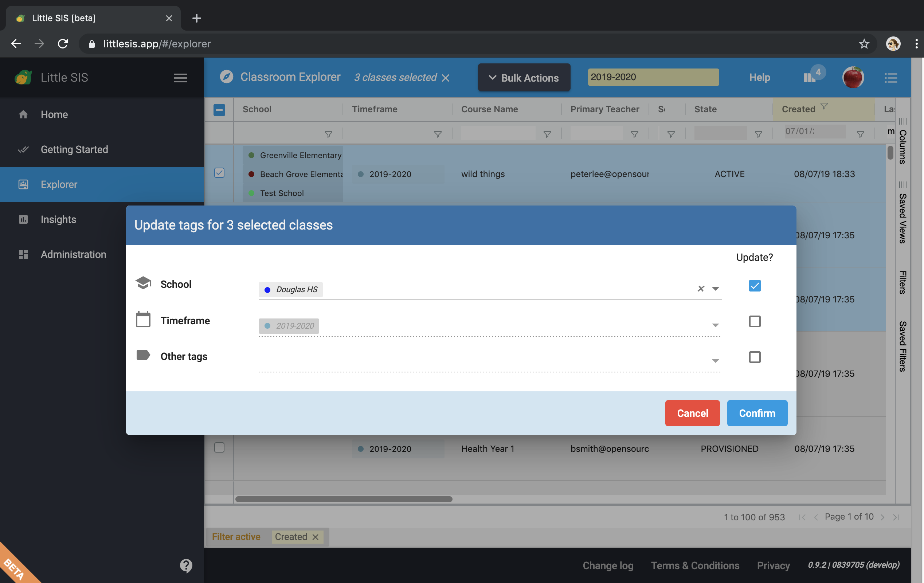The height and width of the screenshot is (583, 924).
Task: Click the red Cancel button
Action: (692, 413)
